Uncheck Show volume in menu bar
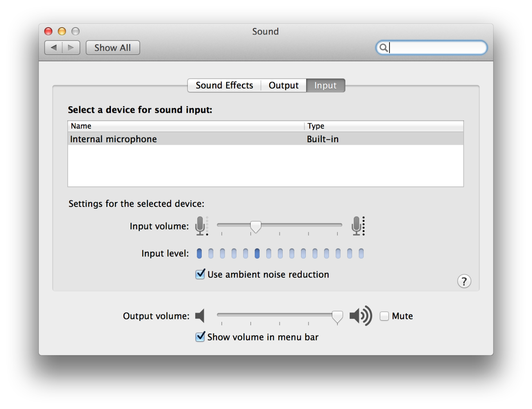 pyautogui.click(x=200, y=337)
